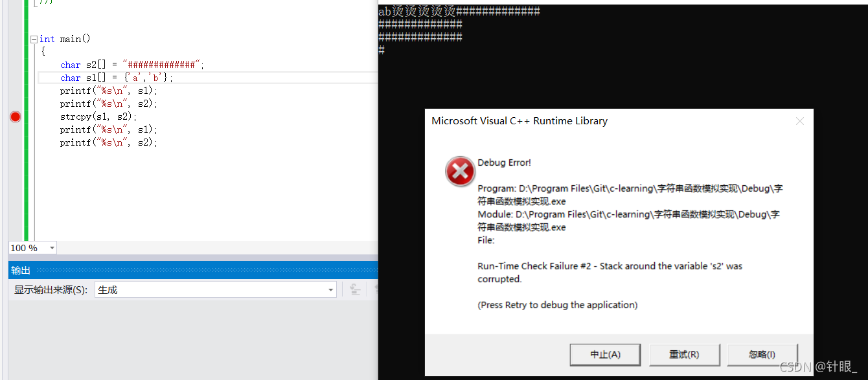Screen dimensions: 868x380
Task: Click the 显示输出来源(S): label
Action: 51,290
